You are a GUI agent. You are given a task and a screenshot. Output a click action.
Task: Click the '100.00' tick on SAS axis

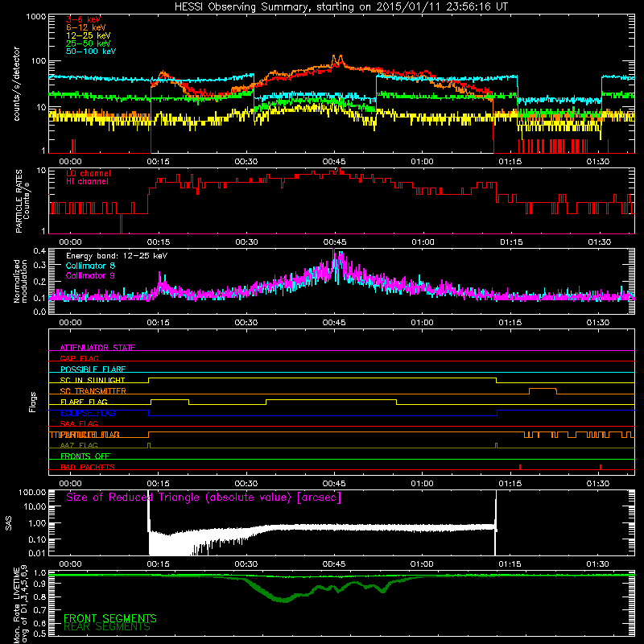coord(32,492)
